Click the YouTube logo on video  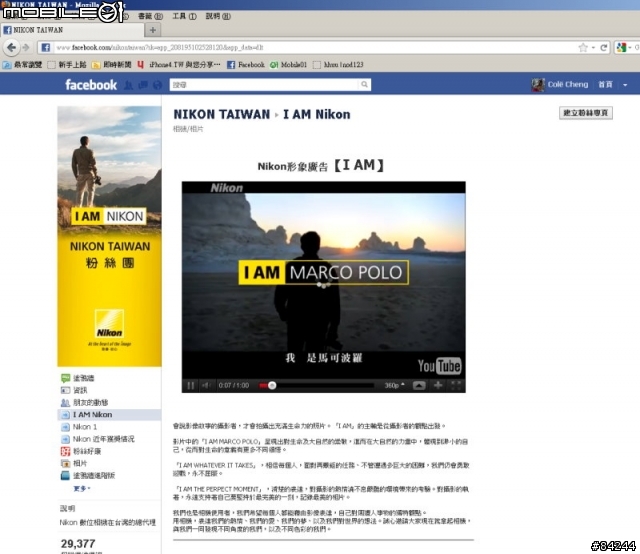pos(440,366)
